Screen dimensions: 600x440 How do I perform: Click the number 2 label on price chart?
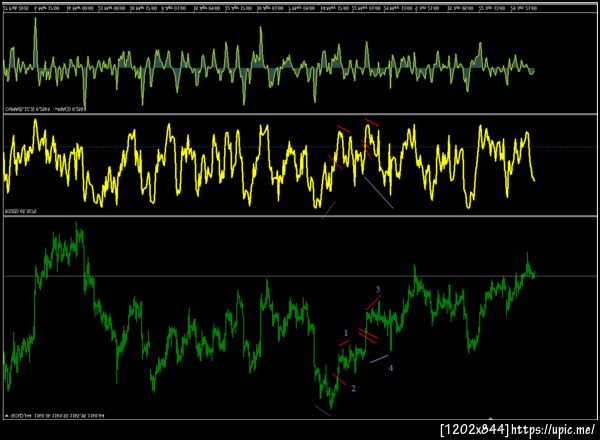353,389
